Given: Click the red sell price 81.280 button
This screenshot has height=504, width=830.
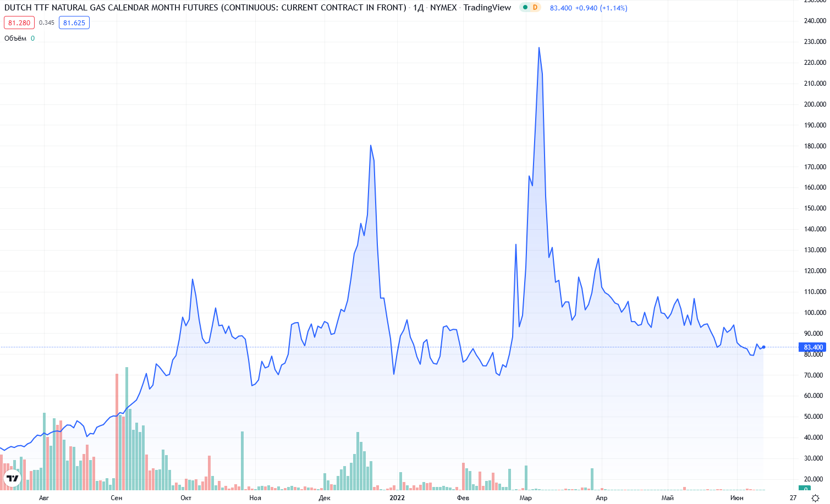Looking at the screenshot, I should click(19, 23).
